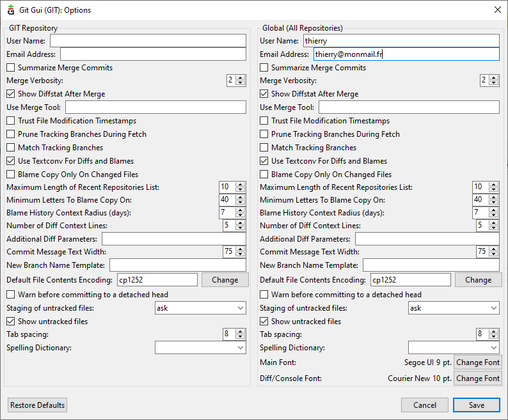
Task: Increase Commit Message Text Width in Global panel
Action: click(494, 249)
